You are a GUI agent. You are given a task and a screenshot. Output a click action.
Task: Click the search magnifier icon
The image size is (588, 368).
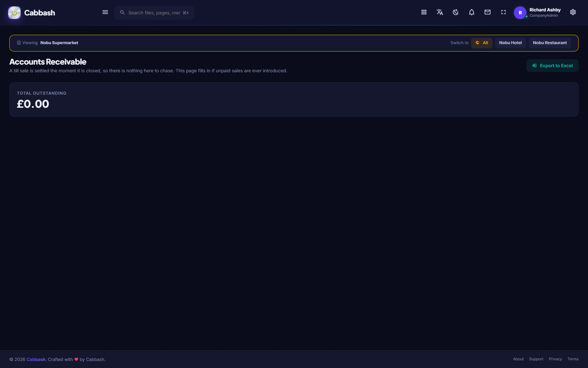pos(122,12)
